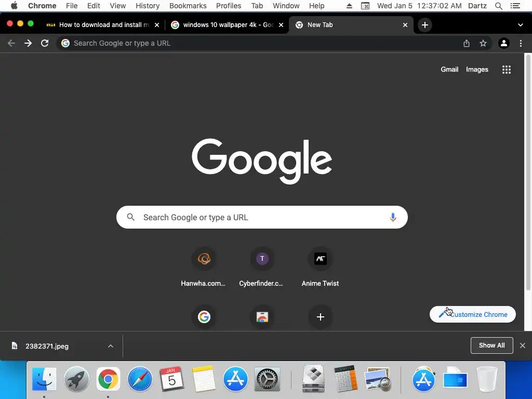The width and height of the screenshot is (532, 399).
Task: Open a new tab with plus button
Action: pos(425,25)
